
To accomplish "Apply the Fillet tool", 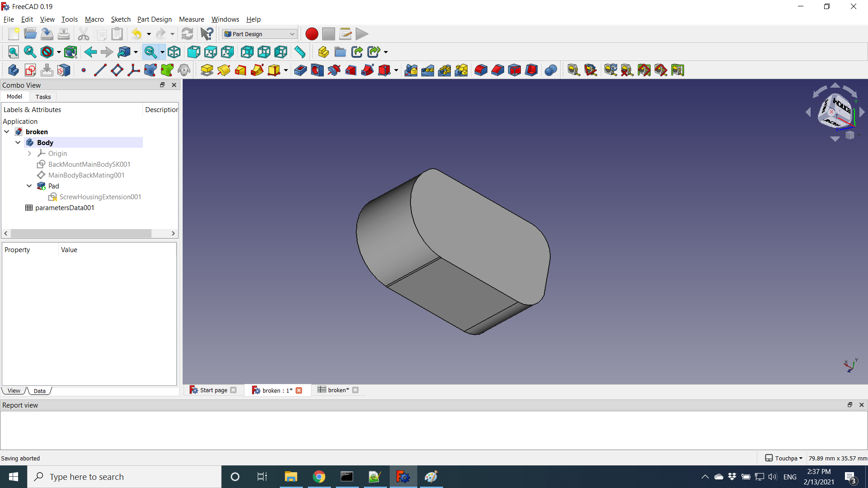I will [481, 70].
